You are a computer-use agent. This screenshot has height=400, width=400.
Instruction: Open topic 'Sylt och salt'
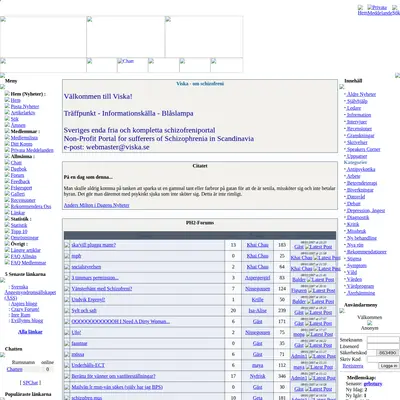84,311
